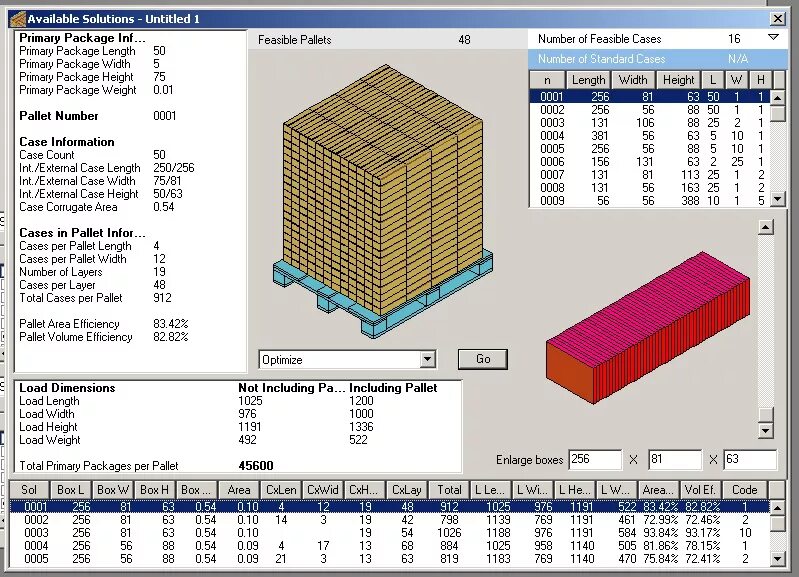Image resolution: width=799 pixels, height=577 pixels.
Task: Select case row 0008 in the feasible cases list
Action: (x=649, y=188)
